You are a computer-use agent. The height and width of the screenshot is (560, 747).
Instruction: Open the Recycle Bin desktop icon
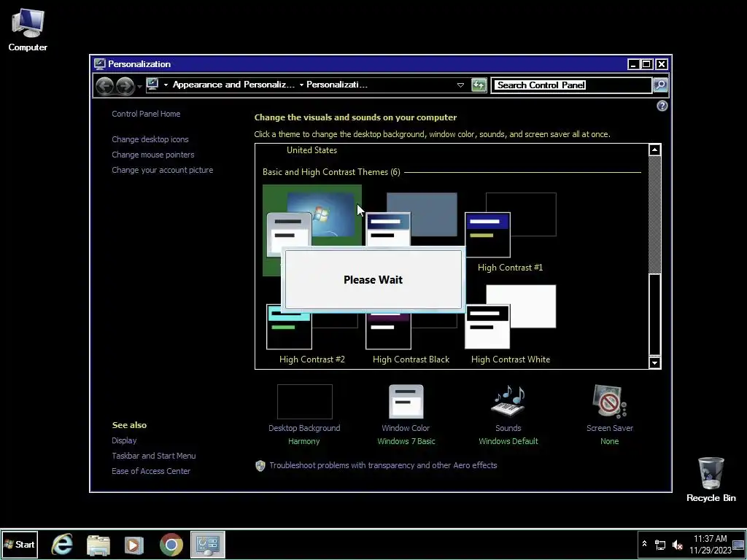[711, 479]
